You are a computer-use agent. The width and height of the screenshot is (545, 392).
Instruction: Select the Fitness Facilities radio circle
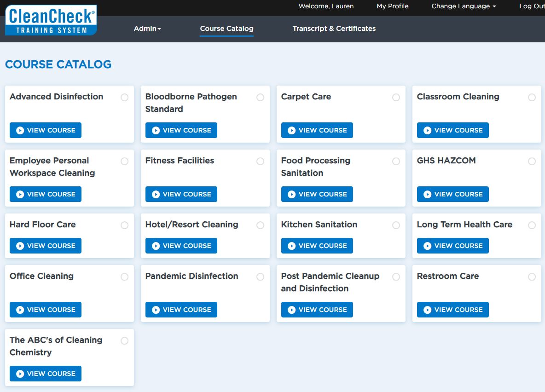point(261,161)
